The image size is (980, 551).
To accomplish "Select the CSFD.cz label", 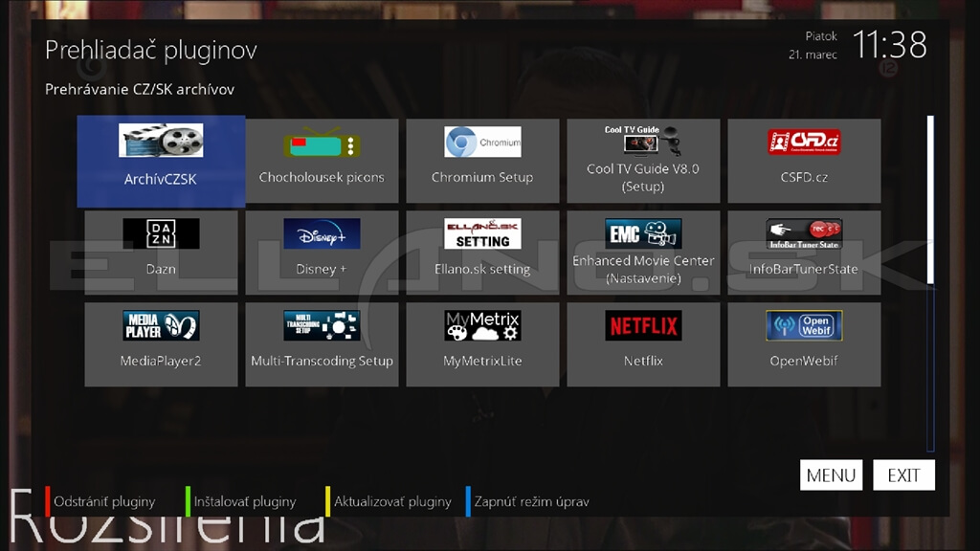I will tap(804, 177).
